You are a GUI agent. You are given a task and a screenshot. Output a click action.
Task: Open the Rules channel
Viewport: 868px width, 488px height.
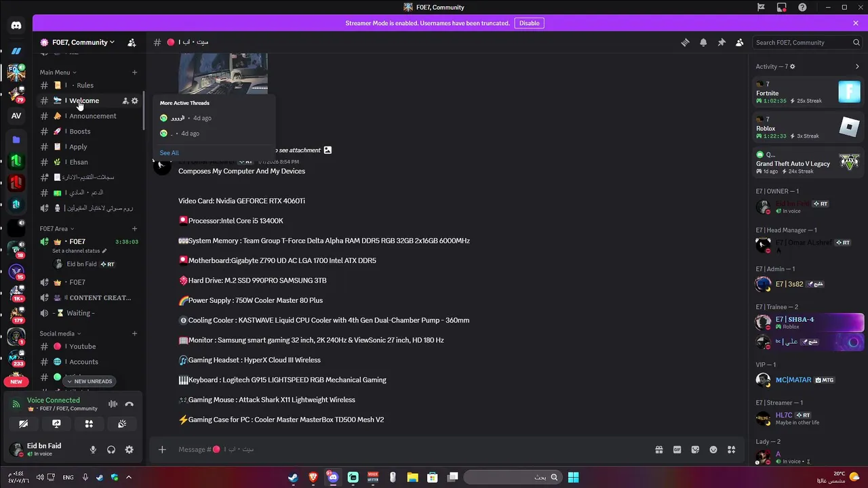click(x=90, y=85)
